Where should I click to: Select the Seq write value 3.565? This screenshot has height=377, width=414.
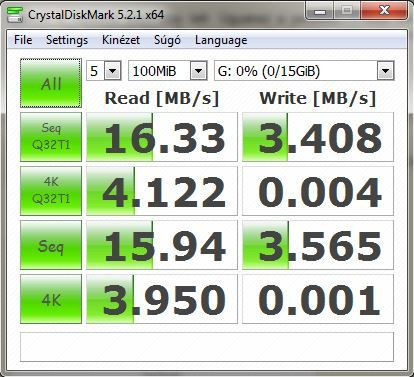318,245
